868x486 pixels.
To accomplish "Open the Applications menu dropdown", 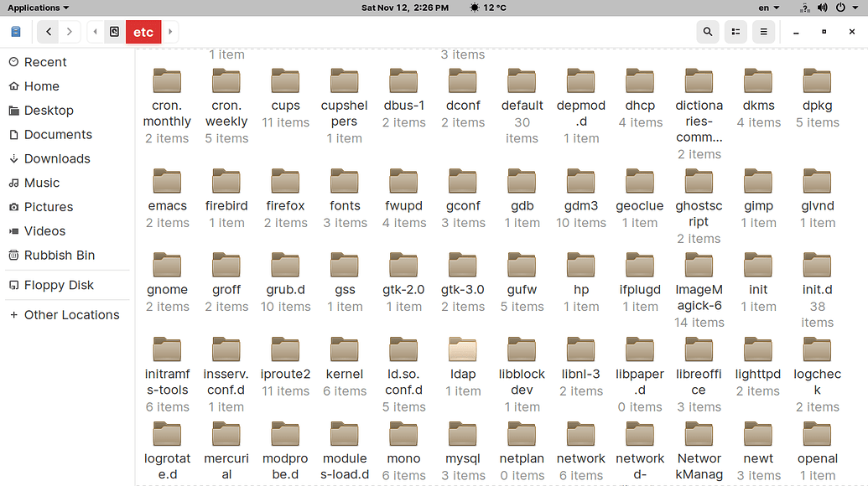I will click(39, 8).
